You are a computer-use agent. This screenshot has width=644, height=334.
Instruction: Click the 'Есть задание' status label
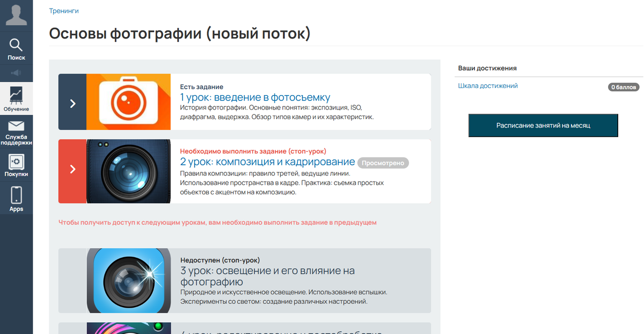pyautogui.click(x=201, y=86)
